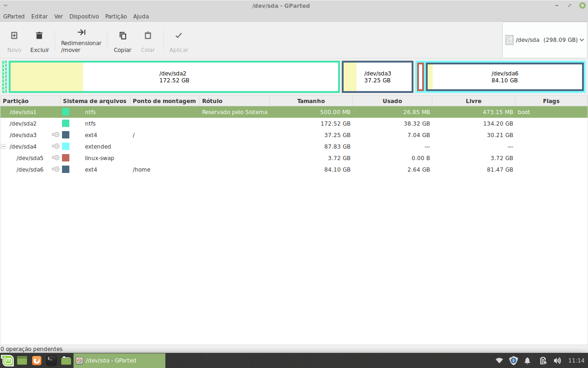This screenshot has height=368, width=588.
Task: Sort by Sistema de arquivos column header
Action: (95, 101)
